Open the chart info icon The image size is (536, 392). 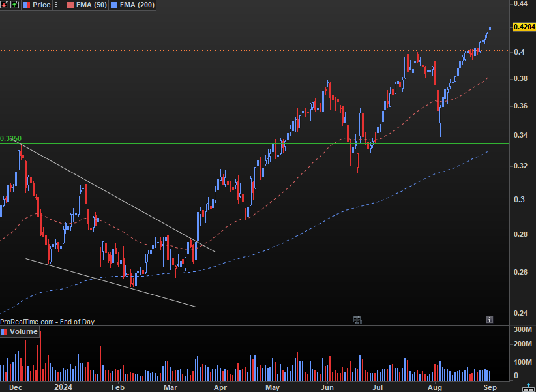490,320
